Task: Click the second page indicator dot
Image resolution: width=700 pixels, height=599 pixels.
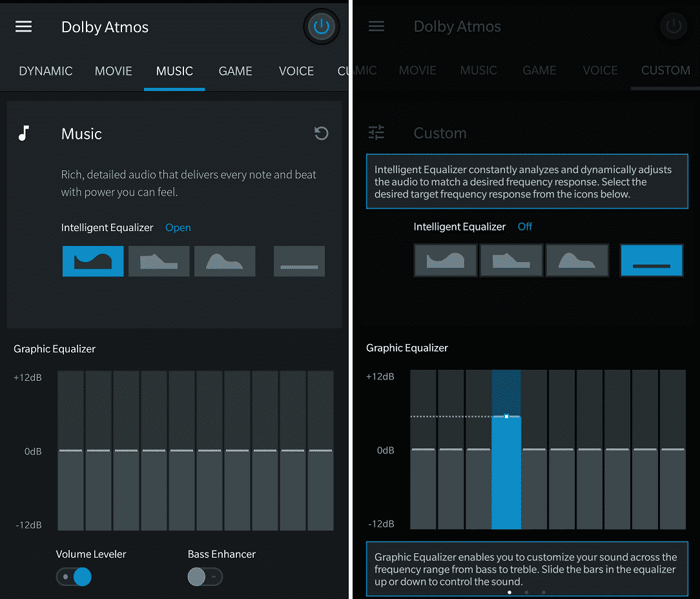Action: pos(526,592)
